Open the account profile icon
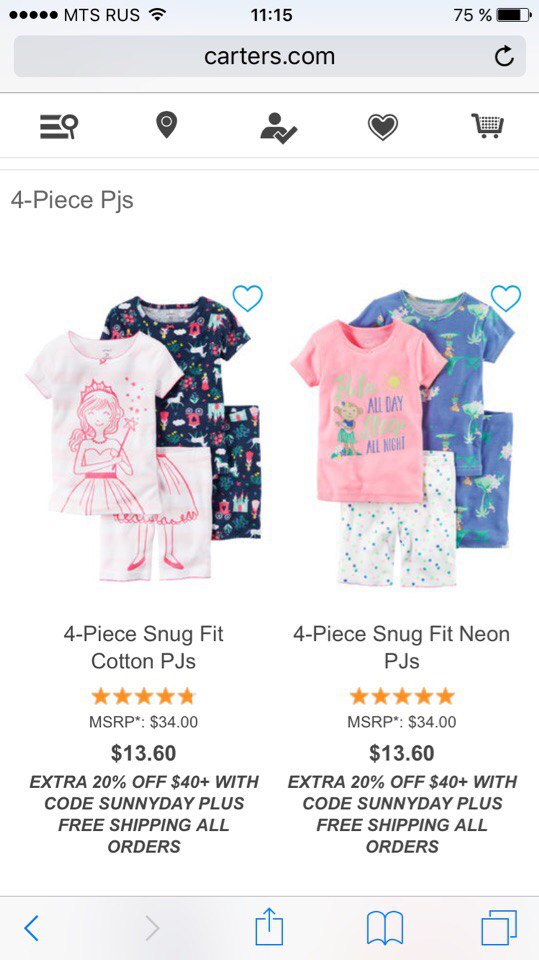 [x=278, y=127]
